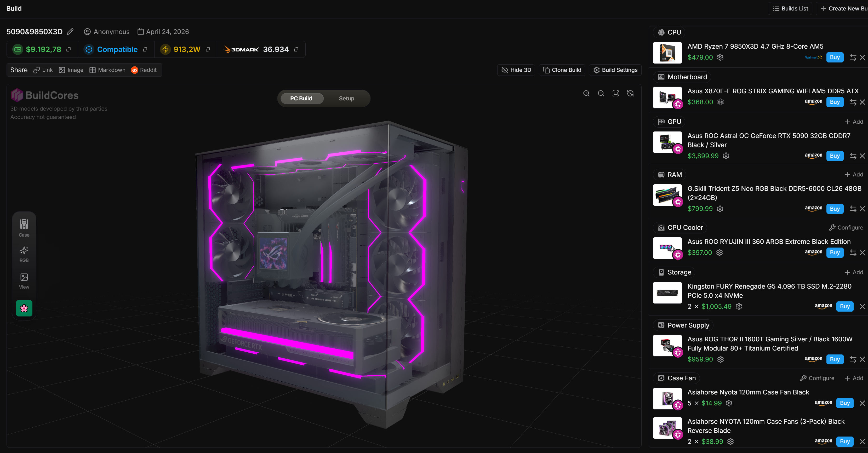Click the green flower theme button
The height and width of the screenshot is (453, 868).
(24, 308)
